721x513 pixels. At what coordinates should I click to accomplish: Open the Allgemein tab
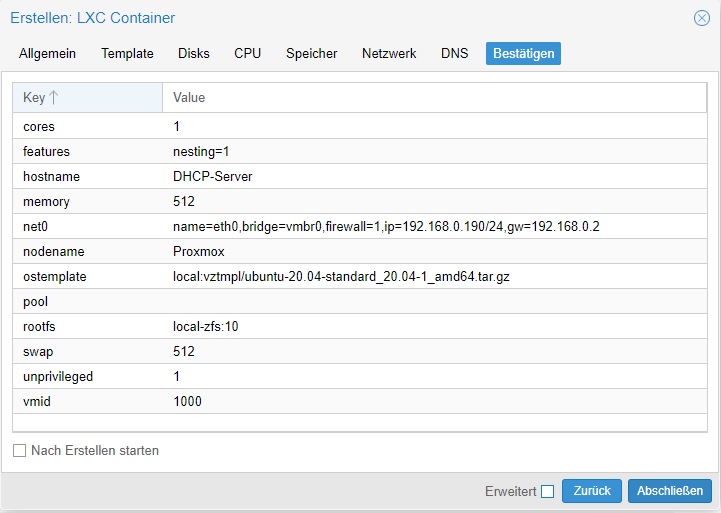[47, 53]
